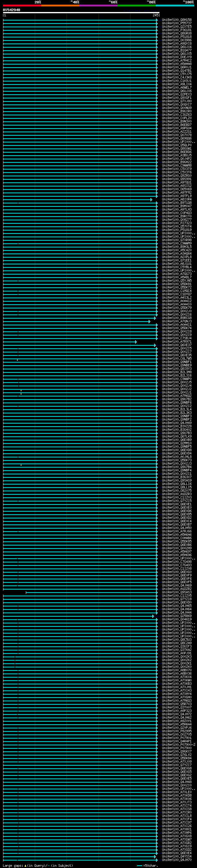Image resolution: width=197 pixels, height=868 pixels.
Task: Select hit label UniRef100_P07900-2
Action: [179, 745]
